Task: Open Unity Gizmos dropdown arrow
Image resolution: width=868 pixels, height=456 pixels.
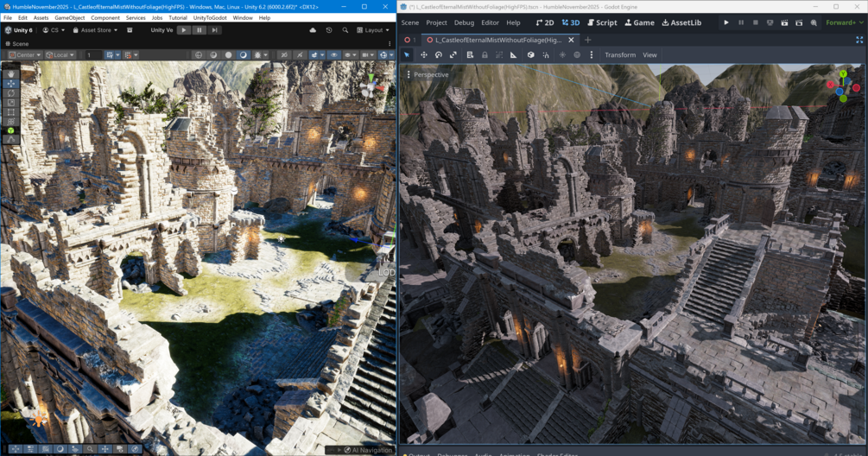Action: (x=391, y=54)
